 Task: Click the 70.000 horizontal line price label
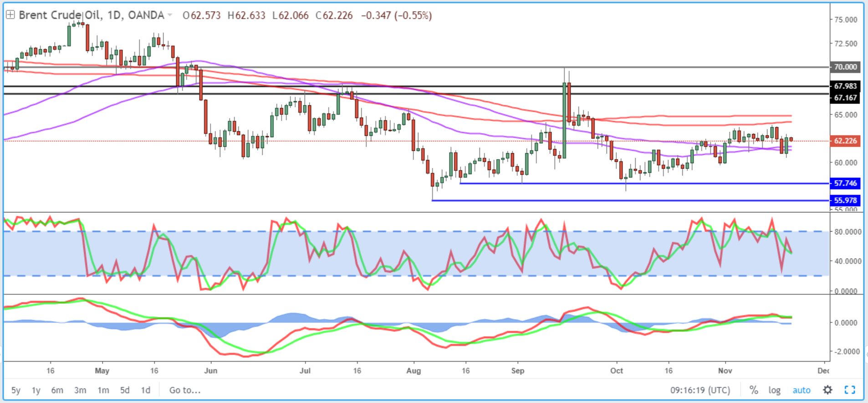tap(845, 67)
